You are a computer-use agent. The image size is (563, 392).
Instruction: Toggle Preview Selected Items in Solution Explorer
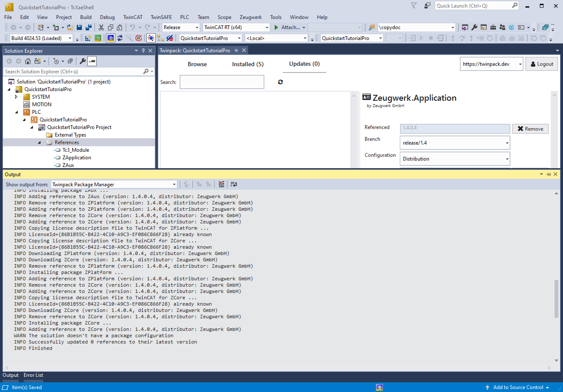coord(92,61)
